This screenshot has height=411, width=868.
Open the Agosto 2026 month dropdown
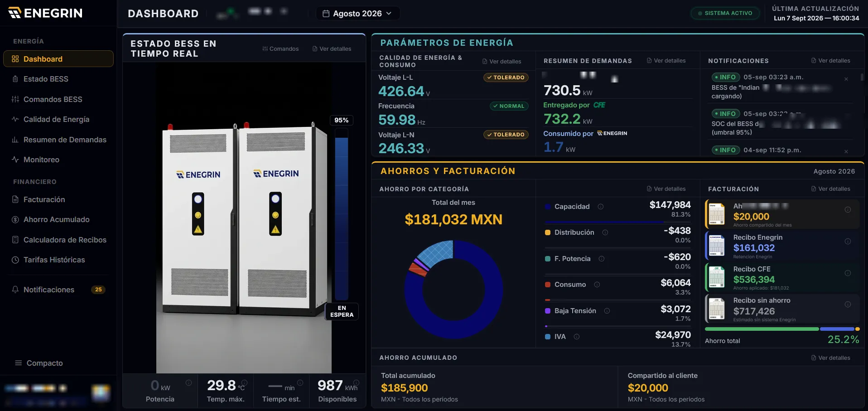[357, 14]
